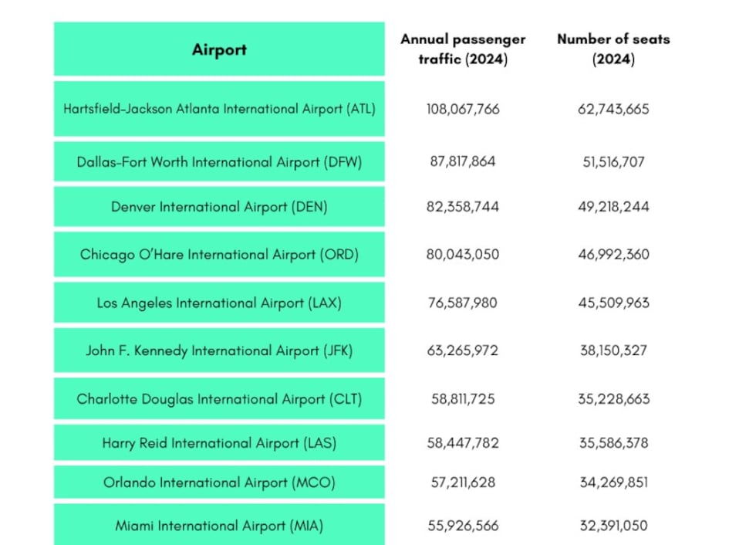756x545 pixels.
Task: Select the JFK passenger traffic 63,265,972
Action: click(x=463, y=350)
